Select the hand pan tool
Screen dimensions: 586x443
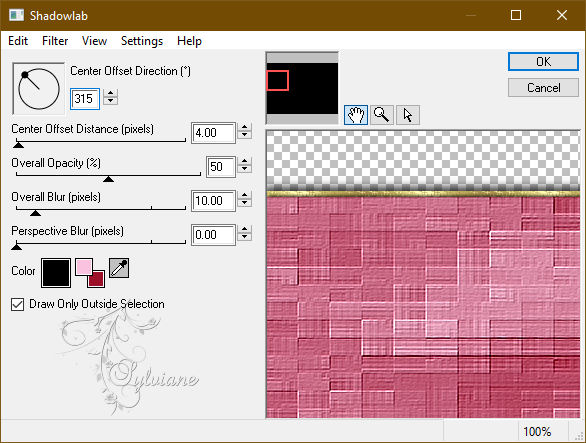click(x=356, y=115)
